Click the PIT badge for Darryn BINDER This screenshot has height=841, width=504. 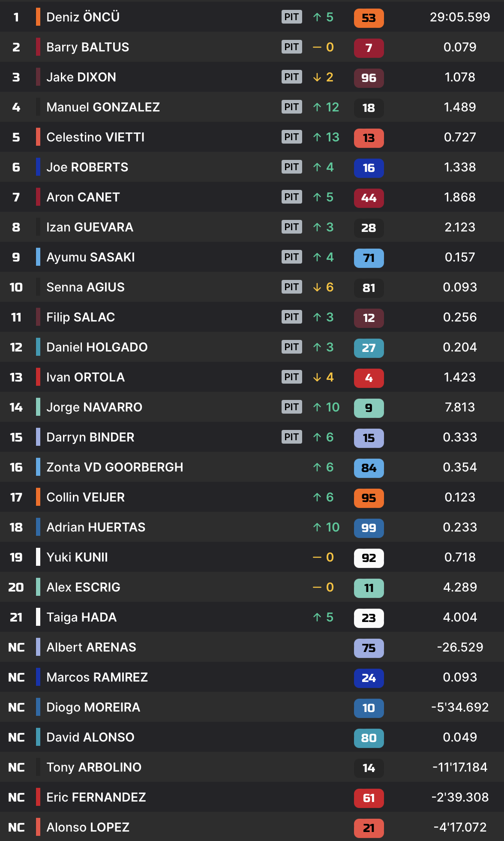pos(291,437)
